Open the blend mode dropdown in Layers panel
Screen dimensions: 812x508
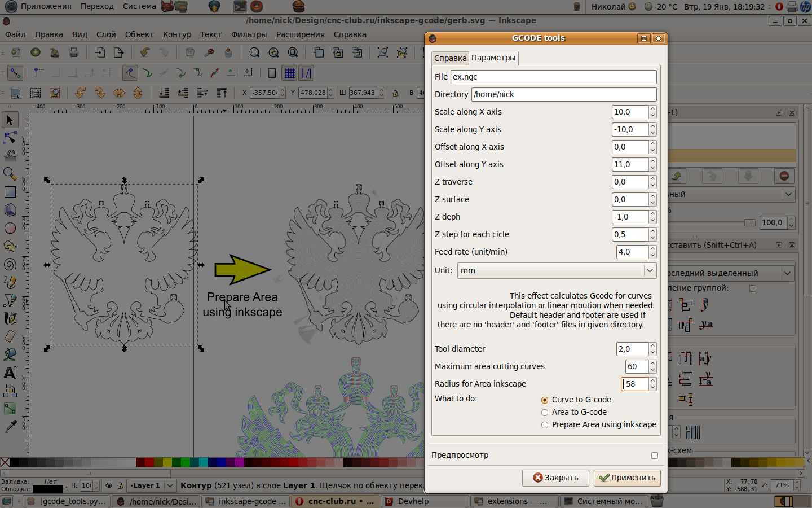pyautogui.click(x=731, y=194)
